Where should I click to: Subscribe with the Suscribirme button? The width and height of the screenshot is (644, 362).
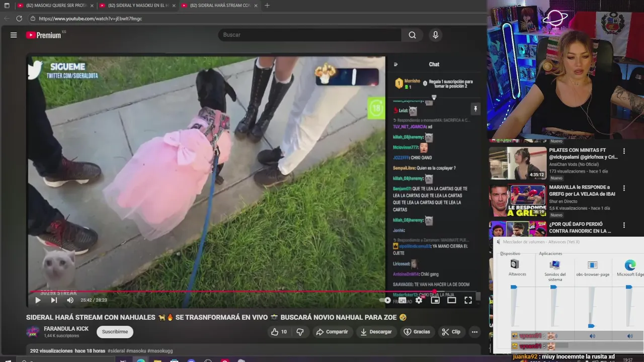115,332
